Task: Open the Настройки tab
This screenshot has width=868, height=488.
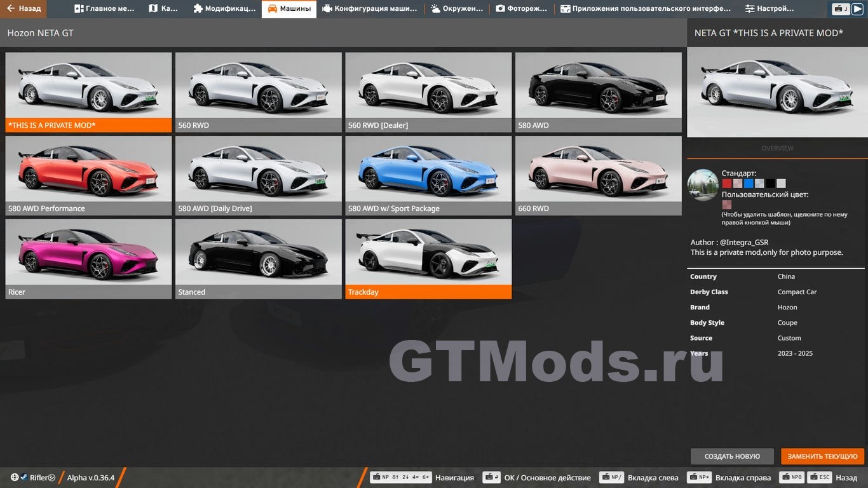Action: pos(770,9)
